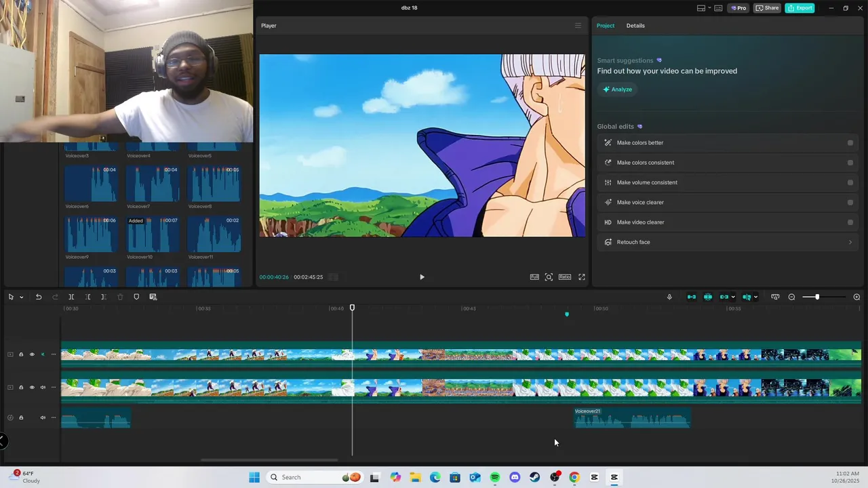
Task: Delete left of playhead trim icon
Action: [x=87, y=297]
